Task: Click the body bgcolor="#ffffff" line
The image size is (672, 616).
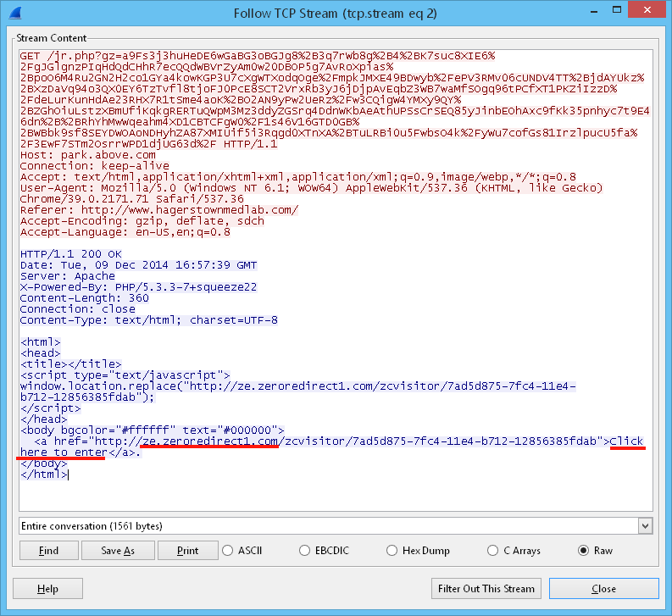Action: pos(153,430)
